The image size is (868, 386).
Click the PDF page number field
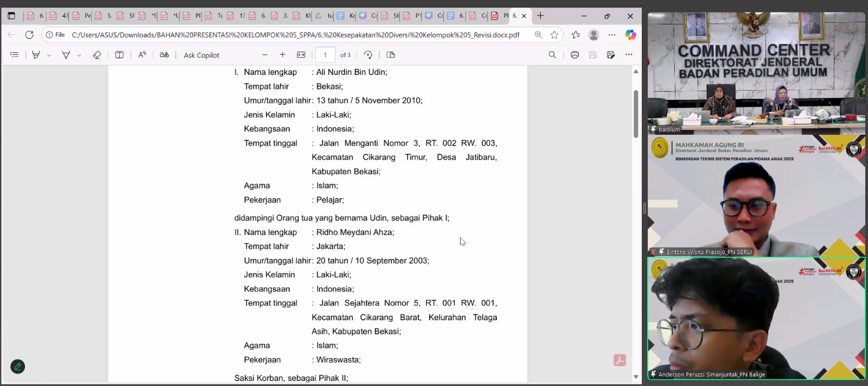point(325,55)
